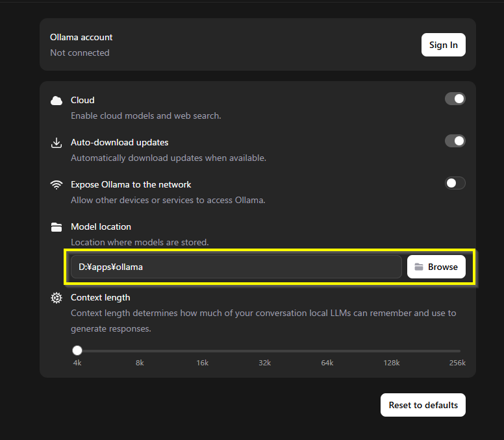The image size is (504, 440).
Task: Set context length to 64k
Action: (327, 351)
